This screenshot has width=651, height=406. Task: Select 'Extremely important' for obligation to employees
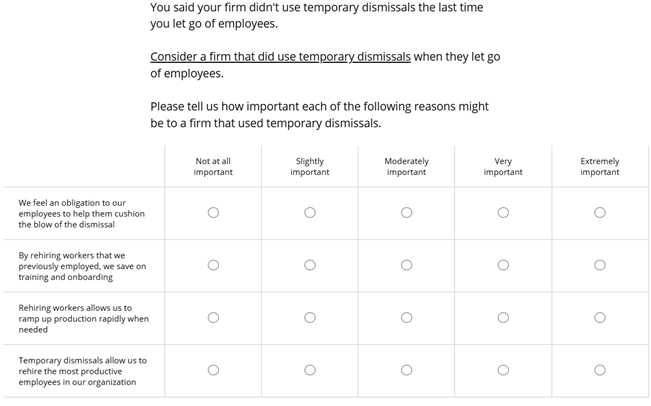pos(600,212)
